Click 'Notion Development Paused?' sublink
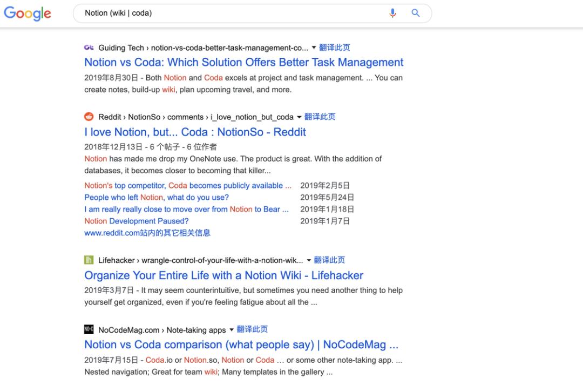 pos(137,221)
